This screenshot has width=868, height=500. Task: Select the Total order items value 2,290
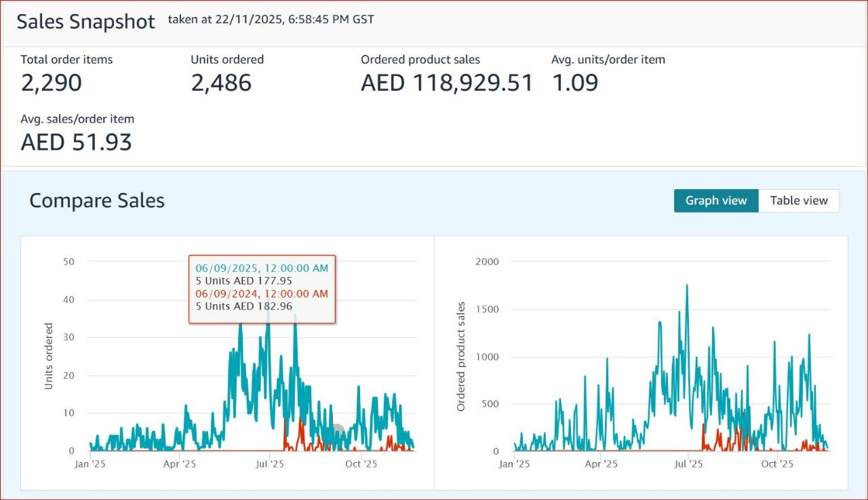coord(52,83)
